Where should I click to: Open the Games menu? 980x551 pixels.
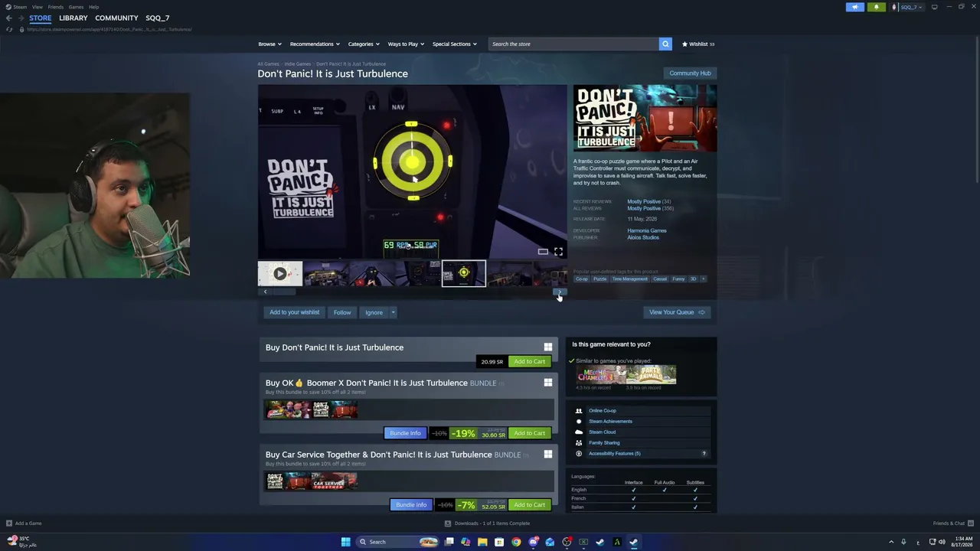point(76,7)
